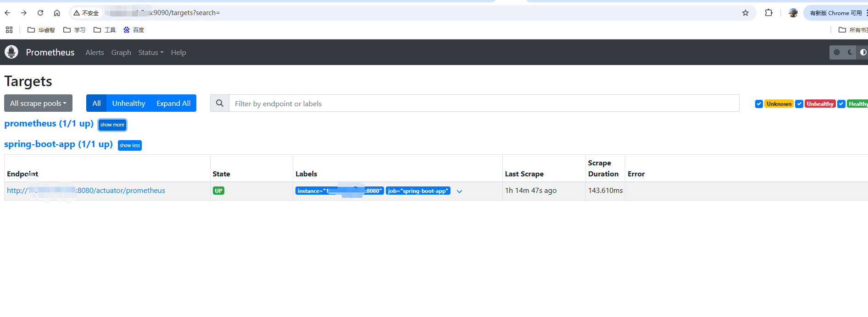This screenshot has height=317, width=868.
Task: Click the Chrome update available button
Action: pyautogui.click(x=836, y=13)
